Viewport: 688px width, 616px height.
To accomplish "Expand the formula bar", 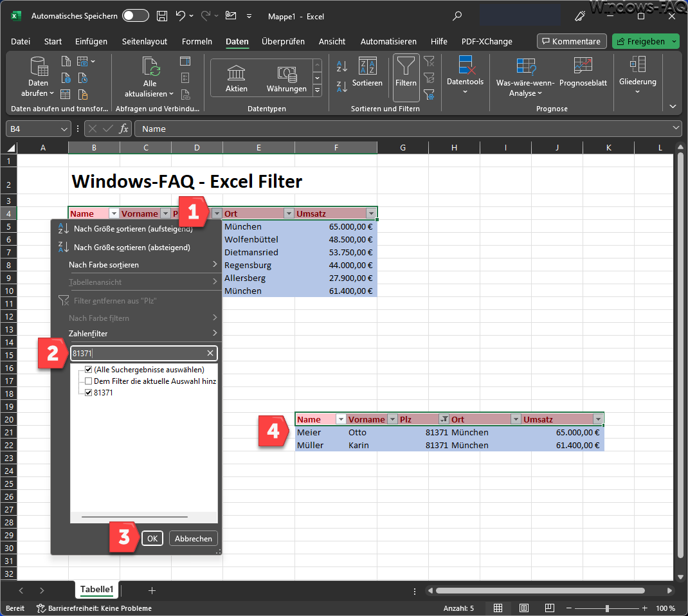I will click(x=675, y=128).
